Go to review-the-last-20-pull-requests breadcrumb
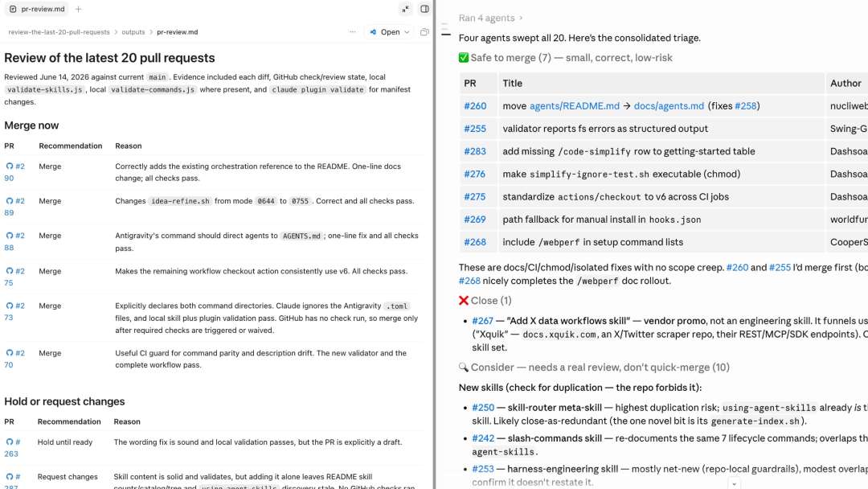The image size is (868, 489). point(59,32)
